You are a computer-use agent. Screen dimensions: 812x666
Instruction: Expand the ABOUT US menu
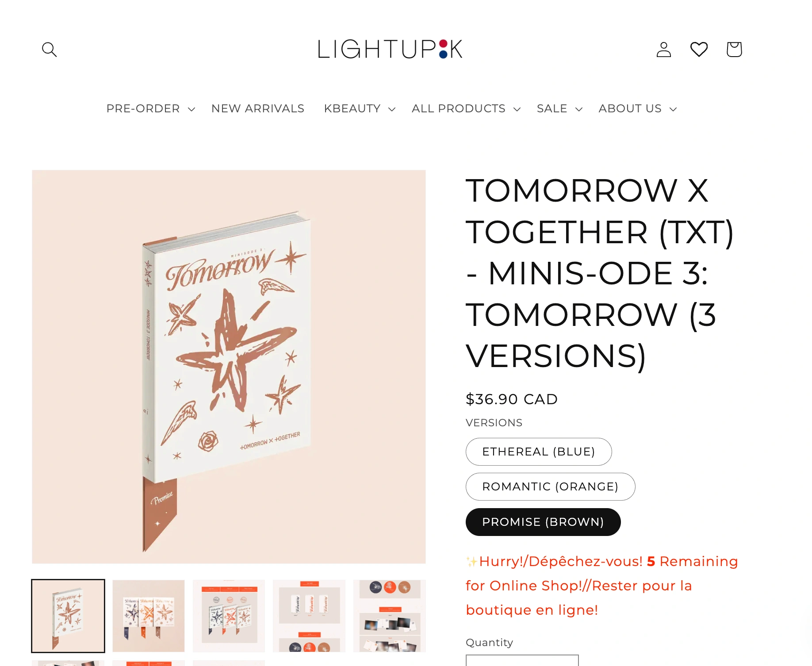tap(637, 108)
